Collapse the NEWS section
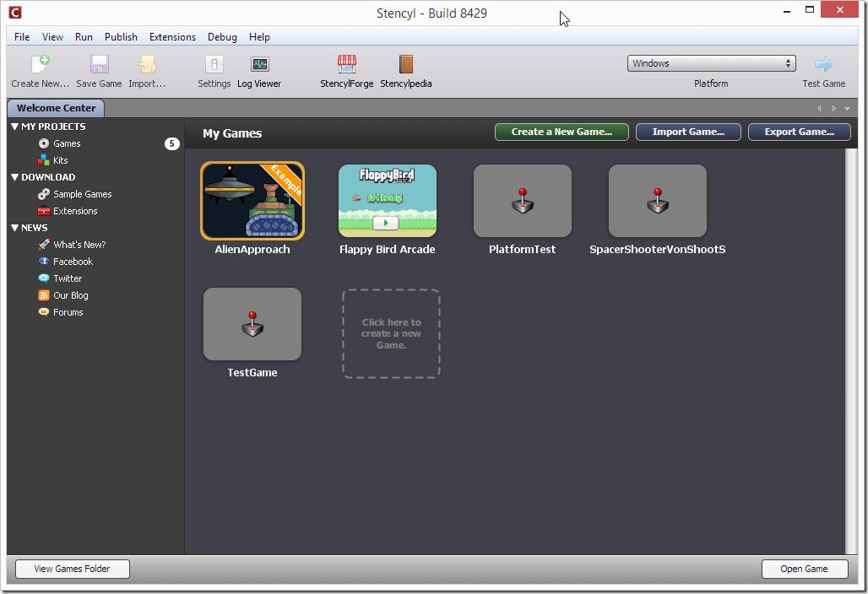The image size is (868, 594). [x=15, y=228]
